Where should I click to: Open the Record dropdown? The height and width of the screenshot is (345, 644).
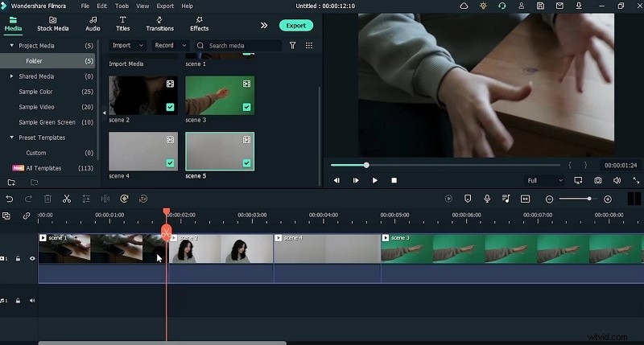tap(170, 45)
